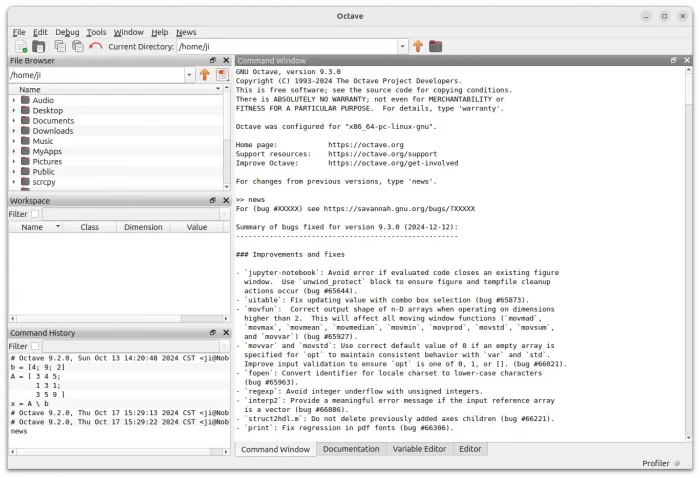Enable the Command History Filter checkbox
This screenshot has height=478, width=700.
point(35,346)
